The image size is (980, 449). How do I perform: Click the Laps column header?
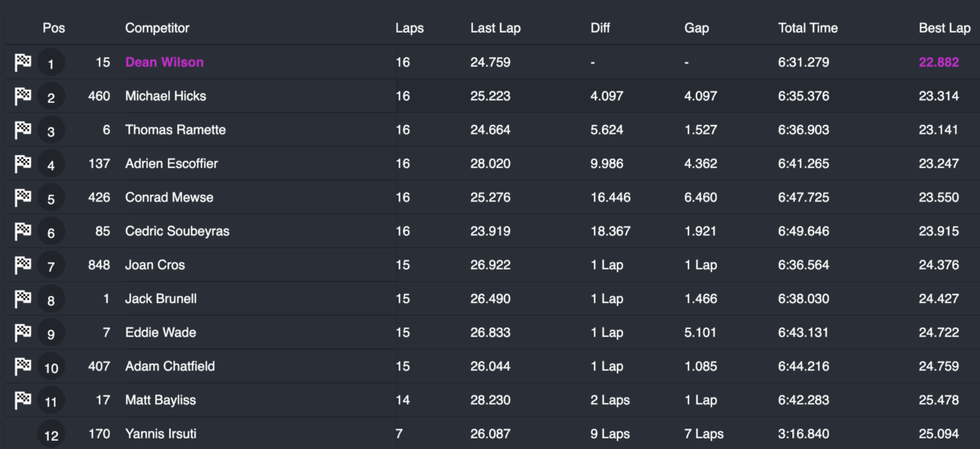point(409,28)
